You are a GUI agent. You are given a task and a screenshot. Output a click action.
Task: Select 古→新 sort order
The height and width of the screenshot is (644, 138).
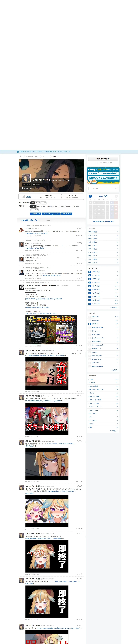click(x=44, y=203)
